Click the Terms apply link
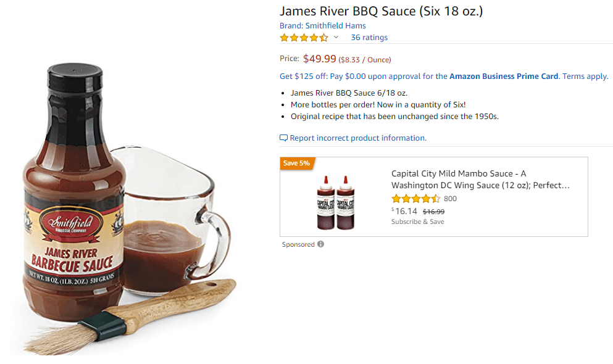Image resolution: width=613 pixels, height=364 pixels. click(x=585, y=77)
